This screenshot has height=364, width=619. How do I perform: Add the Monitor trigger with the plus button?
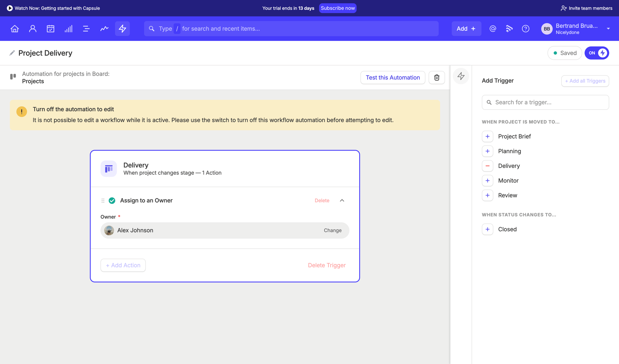pos(487,180)
